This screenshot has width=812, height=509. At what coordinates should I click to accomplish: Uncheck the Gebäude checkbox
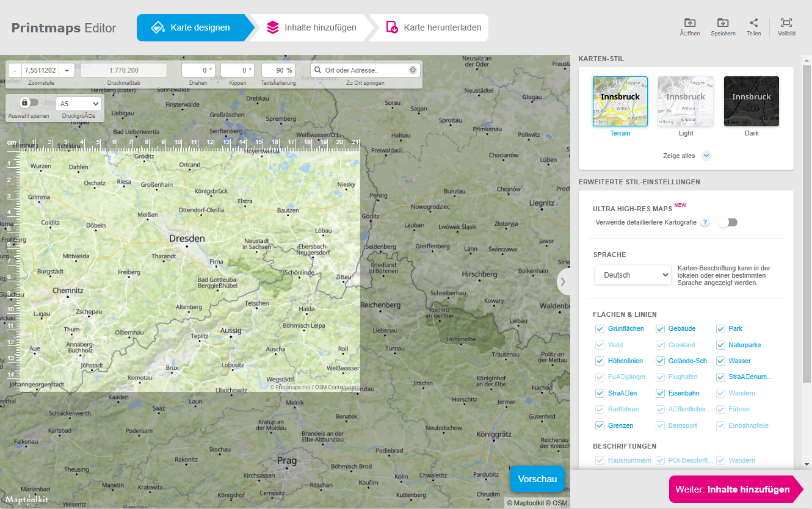point(660,329)
